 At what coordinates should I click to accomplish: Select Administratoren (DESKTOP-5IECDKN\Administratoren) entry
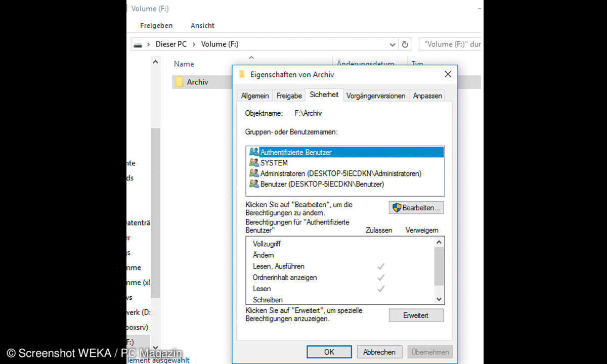pos(345,173)
